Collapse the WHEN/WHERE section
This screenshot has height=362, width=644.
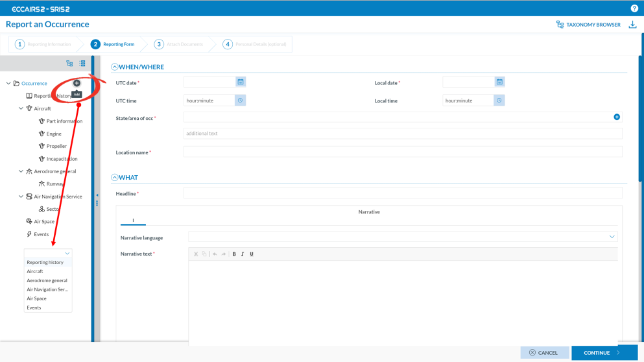pyautogui.click(x=115, y=67)
